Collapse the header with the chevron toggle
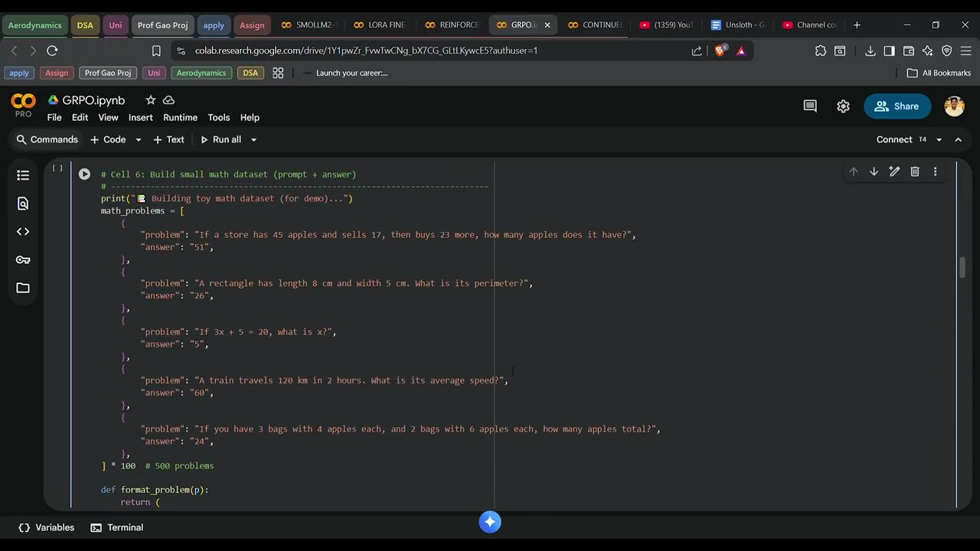 (958, 139)
